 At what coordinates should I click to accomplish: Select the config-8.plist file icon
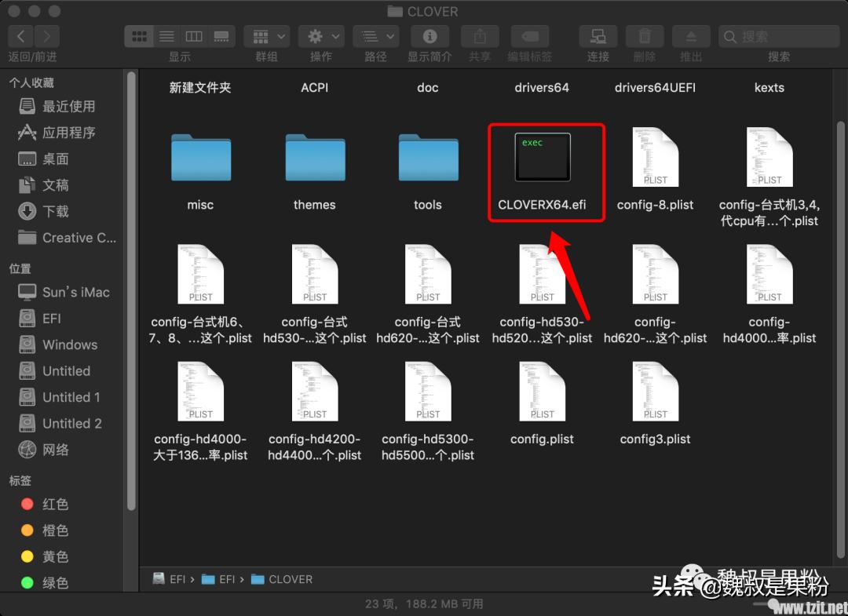tap(656, 157)
